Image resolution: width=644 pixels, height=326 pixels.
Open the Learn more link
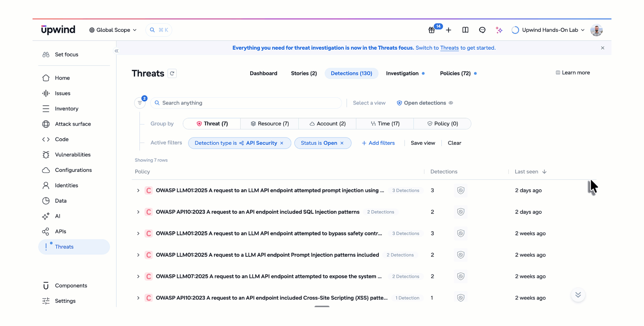point(573,73)
